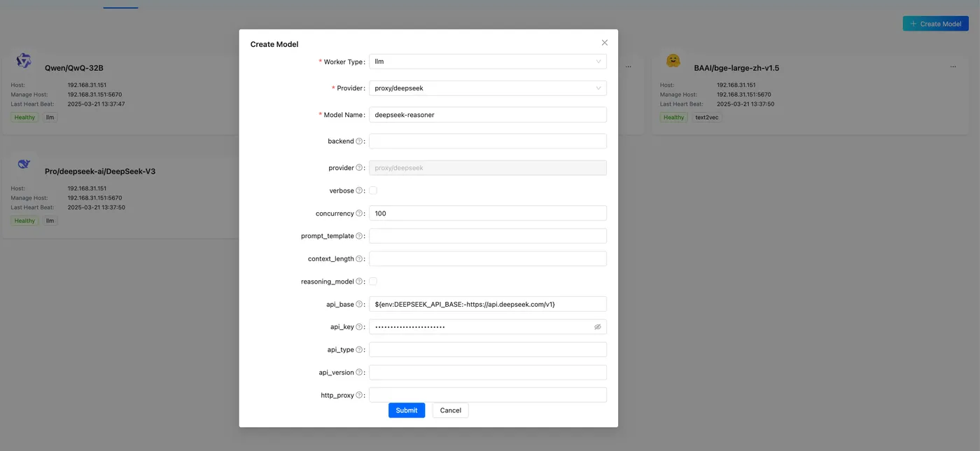980x451 pixels.
Task: Tick the reasoning_model checkbox
Action: click(373, 282)
